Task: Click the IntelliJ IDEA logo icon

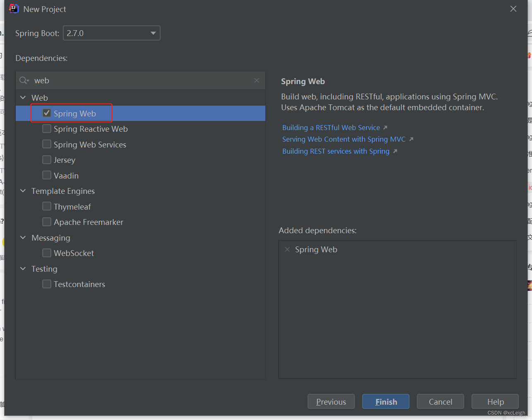Action: (14, 9)
